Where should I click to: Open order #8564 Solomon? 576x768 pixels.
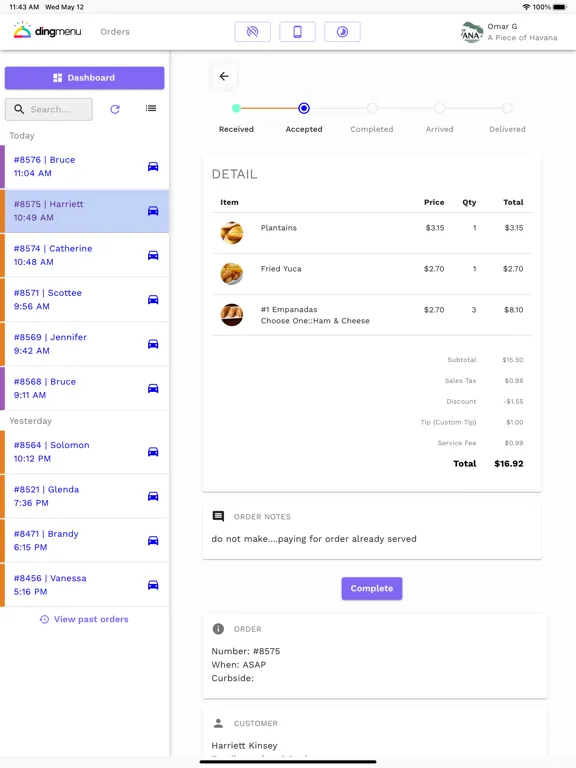[x=84, y=452]
